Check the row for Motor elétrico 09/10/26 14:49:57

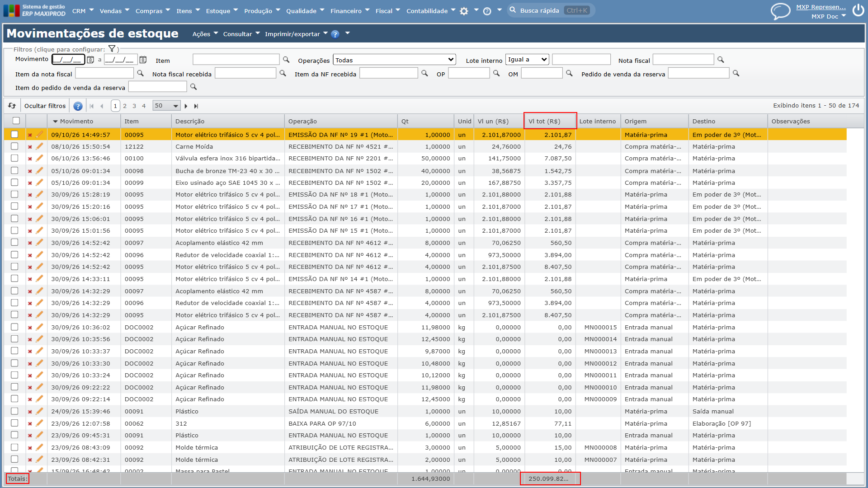click(x=14, y=134)
